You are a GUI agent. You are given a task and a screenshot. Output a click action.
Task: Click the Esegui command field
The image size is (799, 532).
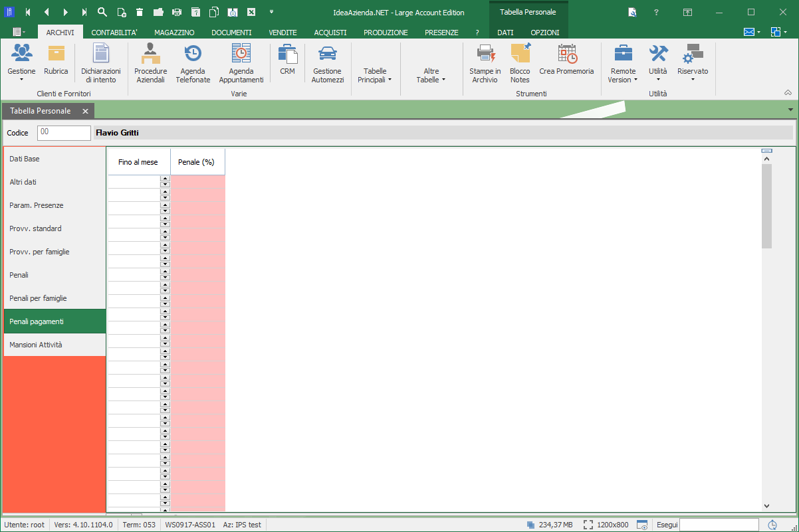(719, 525)
